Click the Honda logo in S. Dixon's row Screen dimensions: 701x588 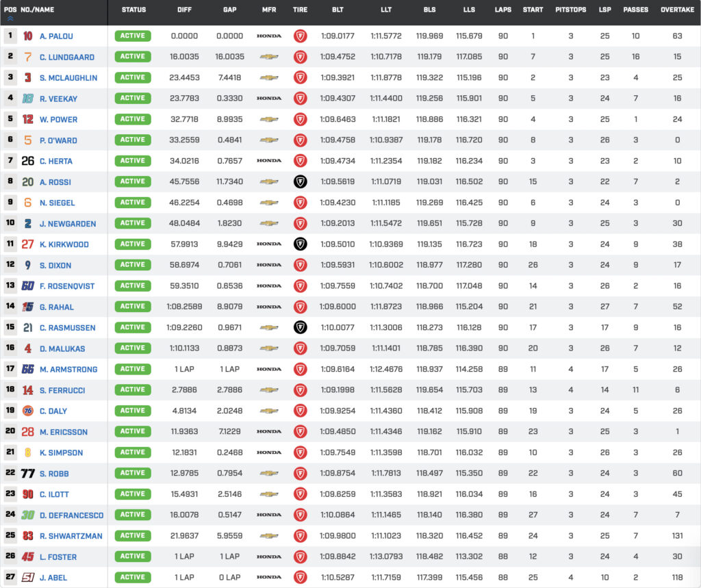(x=269, y=265)
